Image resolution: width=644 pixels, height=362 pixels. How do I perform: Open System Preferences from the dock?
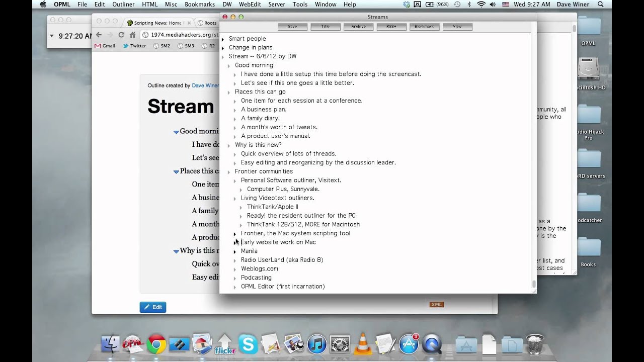(340, 344)
